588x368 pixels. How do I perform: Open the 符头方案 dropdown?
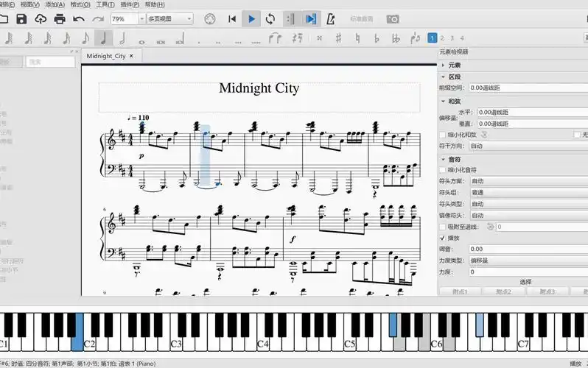[x=529, y=181]
